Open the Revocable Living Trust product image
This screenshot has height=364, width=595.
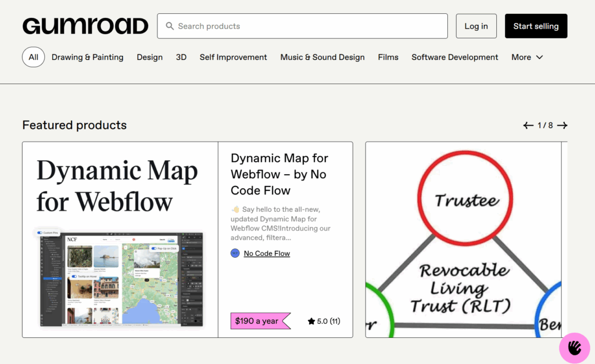[x=463, y=240]
